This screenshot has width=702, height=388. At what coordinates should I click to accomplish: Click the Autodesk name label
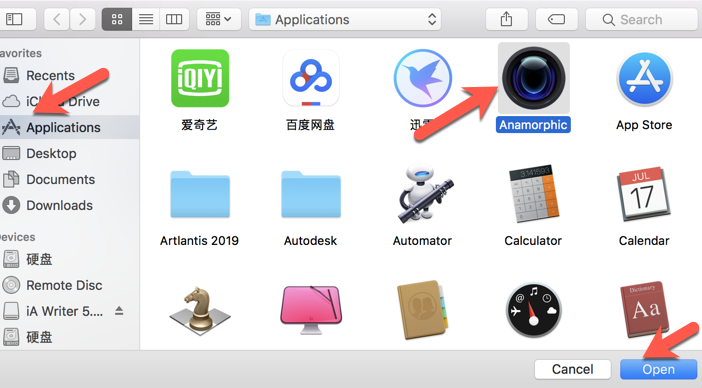pyautogui.click(x=311, y=240)
